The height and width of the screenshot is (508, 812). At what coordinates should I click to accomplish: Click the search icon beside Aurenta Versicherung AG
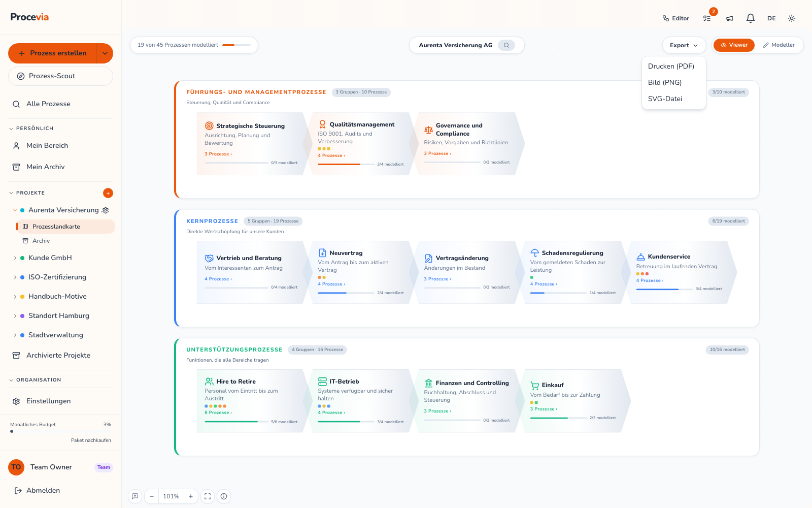tap(506, 45)
